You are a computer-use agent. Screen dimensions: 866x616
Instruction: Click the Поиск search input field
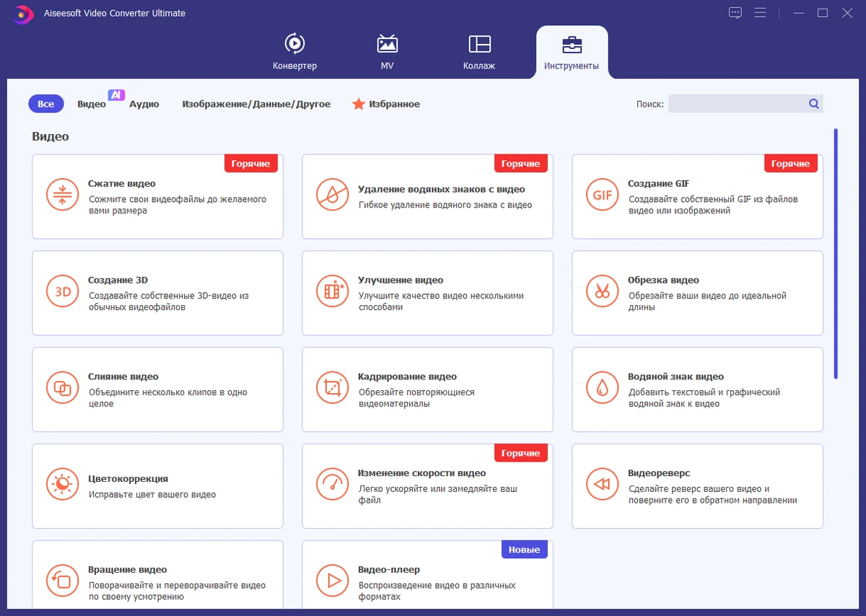(x=738, y=104)
